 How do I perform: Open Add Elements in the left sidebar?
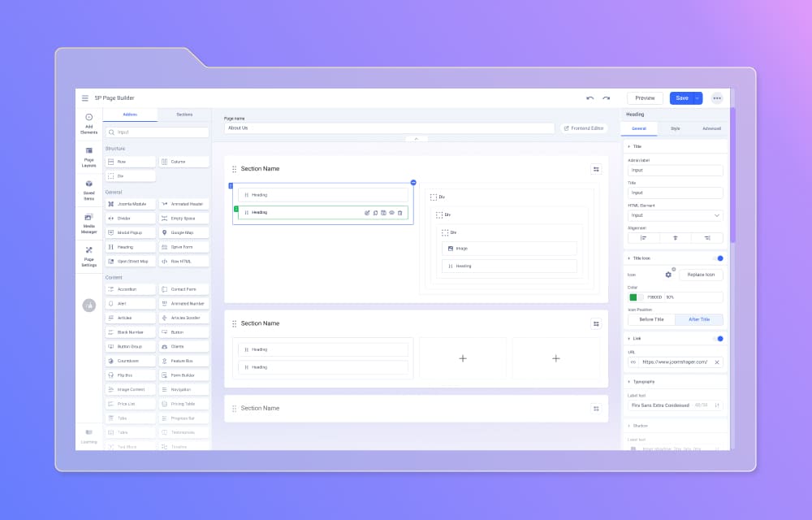pyautogui.click(x=89, y=123)
